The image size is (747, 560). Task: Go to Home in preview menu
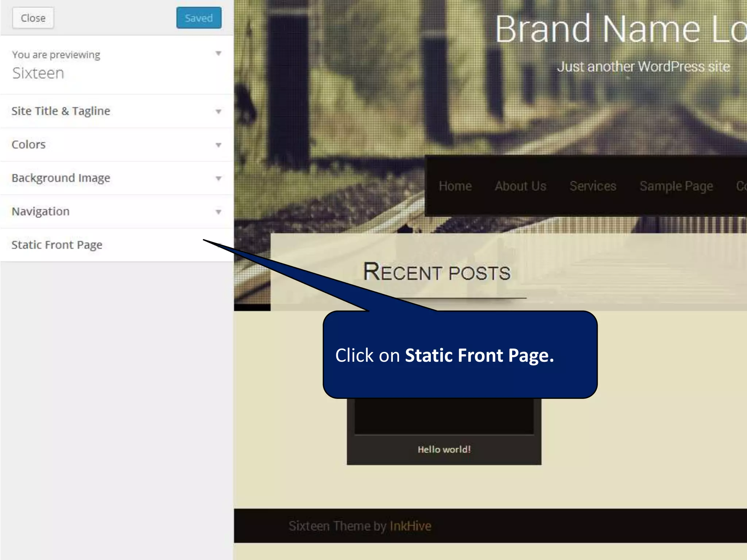pos(455,186)
